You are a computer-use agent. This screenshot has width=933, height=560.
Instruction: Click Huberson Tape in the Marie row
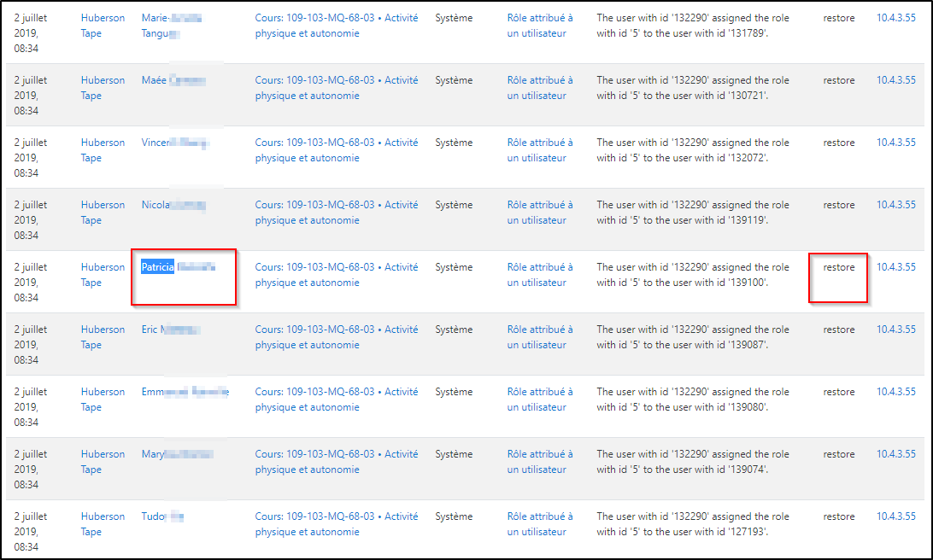(x=102, y=26)
